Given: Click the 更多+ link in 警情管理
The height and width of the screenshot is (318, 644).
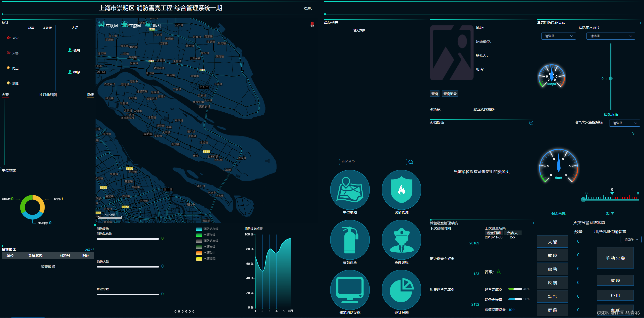Looking at the screenshot, I should coord(90,249).
